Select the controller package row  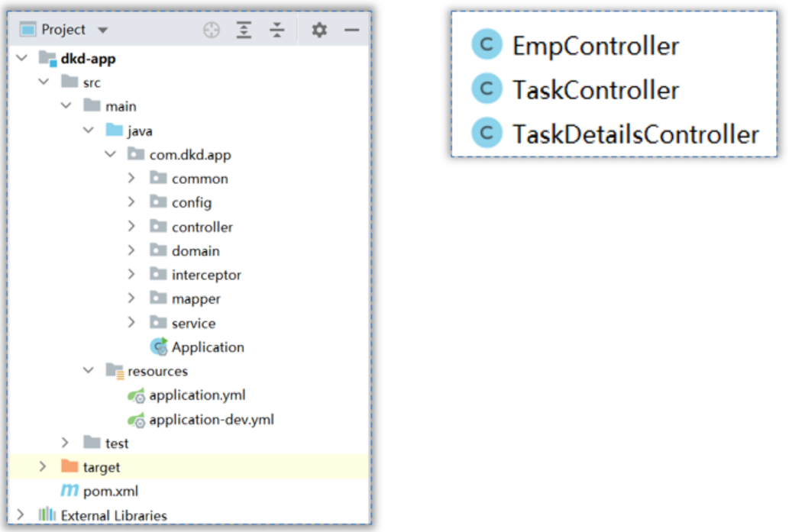[189, 227]
